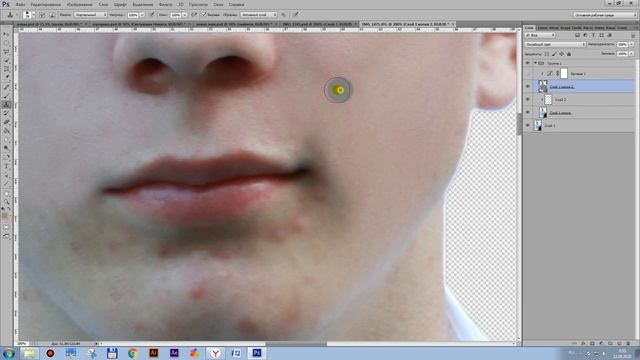Hide the bottom Слой 1 layer
Screen dimensions: 640x360
[x=527, y=125]
